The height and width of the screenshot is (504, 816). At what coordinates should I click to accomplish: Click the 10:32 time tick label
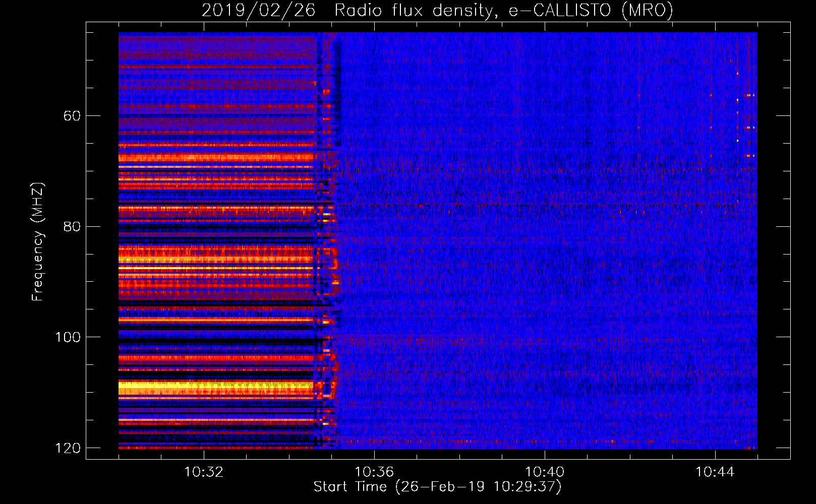(204, 472)
